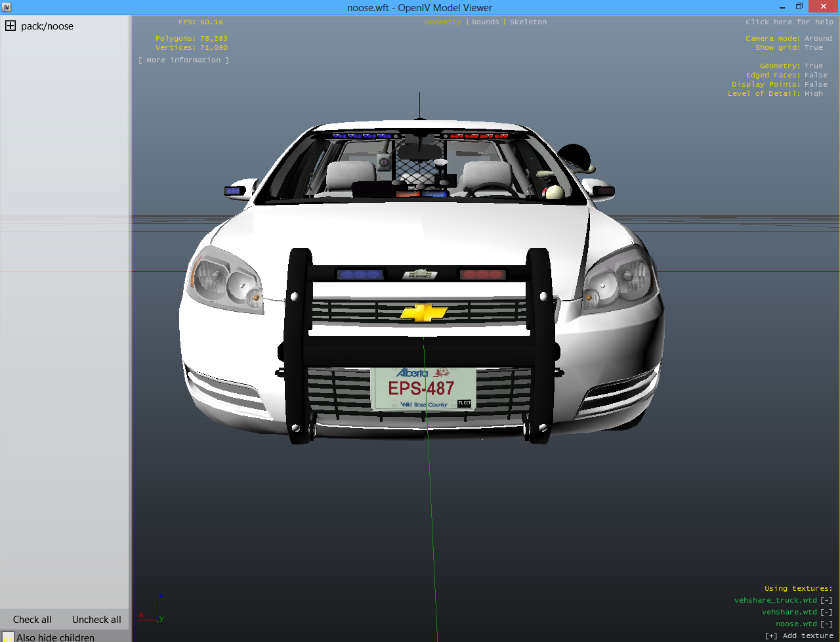Switch to the Bounds view tab
The width and height of the screenshot is (840, 642).
(x=485, y=22)
